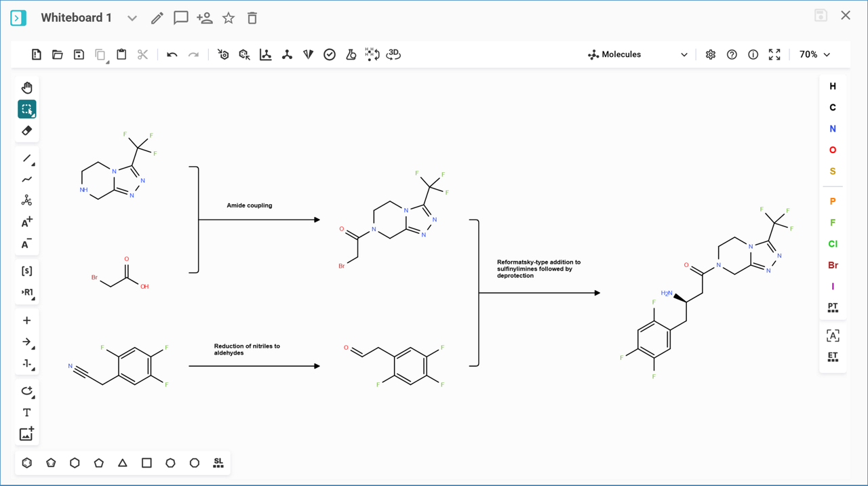Pick the green Chlorine atom
This screenshot has width=868, height=486.
833,244
